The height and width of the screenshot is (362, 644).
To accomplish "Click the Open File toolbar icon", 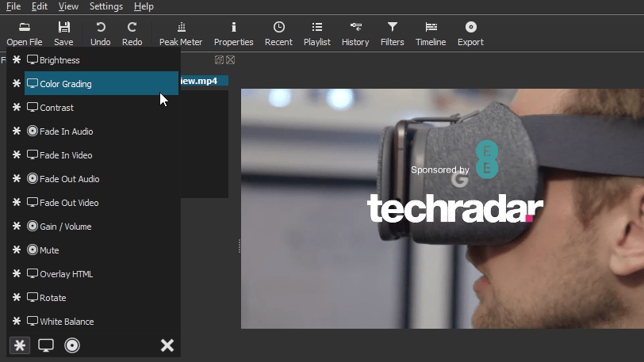I will point(24,33).
